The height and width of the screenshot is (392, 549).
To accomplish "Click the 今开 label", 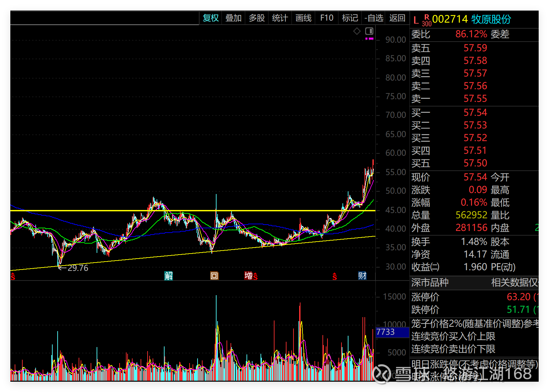I will (500, 177).
